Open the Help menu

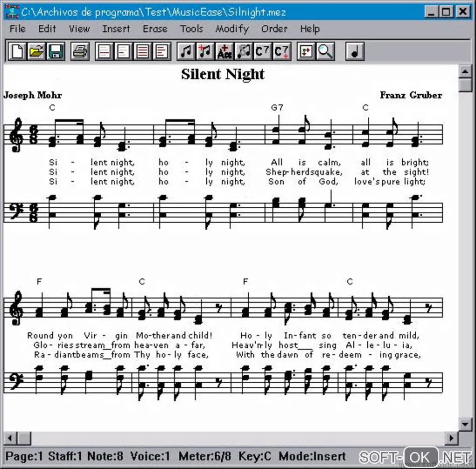coord(310,29)
